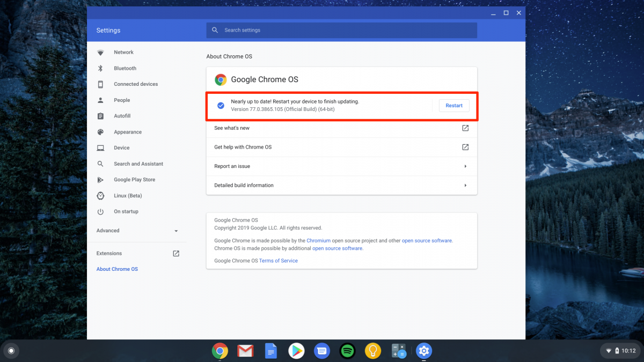Click the Restart button to finish updating
This screenshot has height=362, width=644.
click(453, 106)
